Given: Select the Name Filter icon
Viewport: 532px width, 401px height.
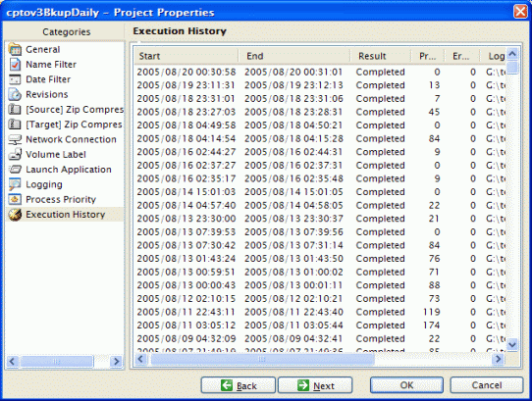Looking at the screenshot, I should pyautogui.click(x=15, y=65).
